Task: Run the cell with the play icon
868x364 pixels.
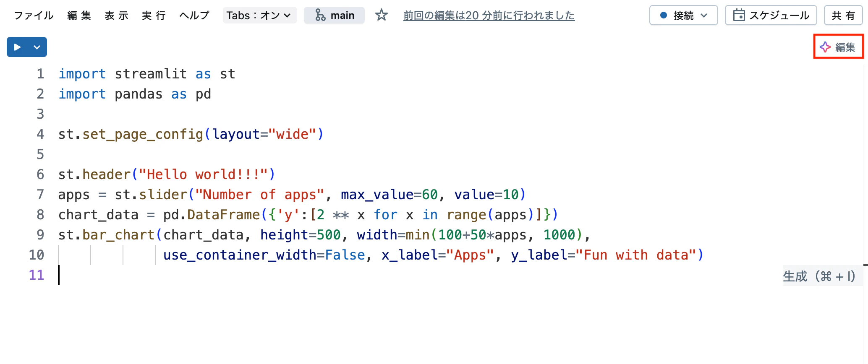Action: (17, 47)
